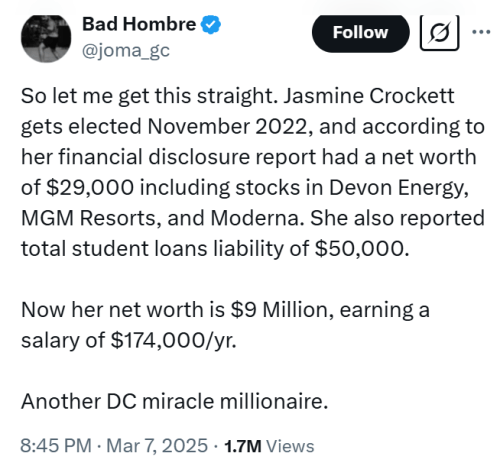Click the blue verified checkmark badge
The height and width of the screenshot is (466, 500).
(211, 24)
